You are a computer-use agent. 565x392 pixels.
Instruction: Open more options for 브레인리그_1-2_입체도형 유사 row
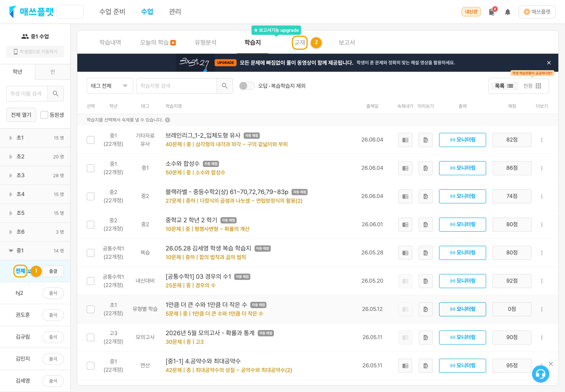pyautogui.click(x=542, y=140)
